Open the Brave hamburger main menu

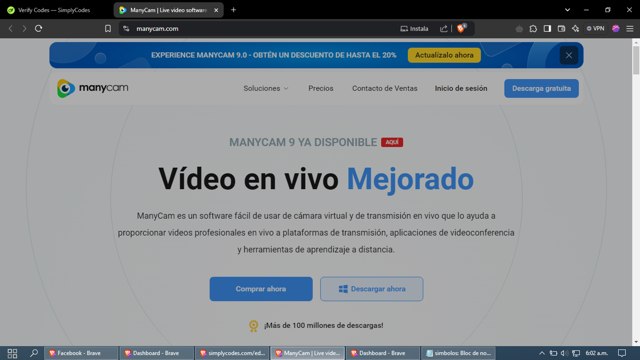630,29
